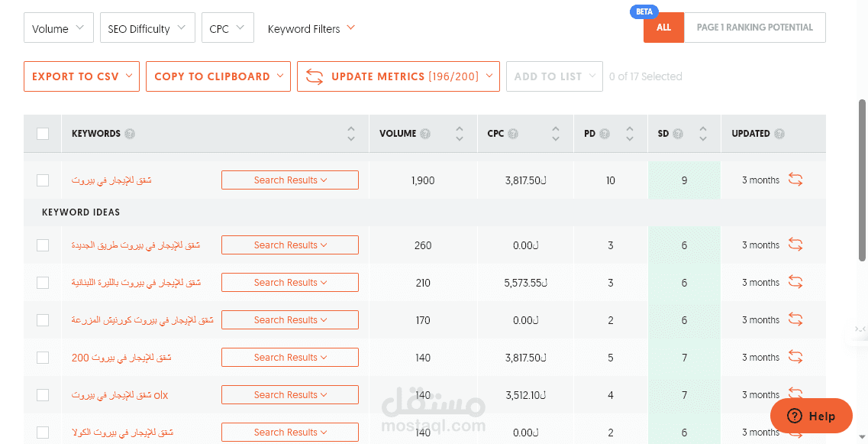This screenshot has height=444, width=868.
Task: Refresh metrics for the 260 volume keyword
Action: pos(795,245)
